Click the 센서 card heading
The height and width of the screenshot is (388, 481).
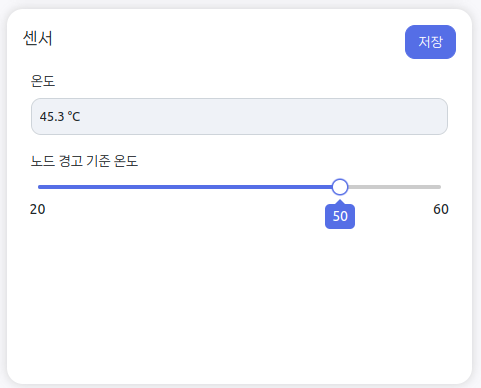[38, 38]
